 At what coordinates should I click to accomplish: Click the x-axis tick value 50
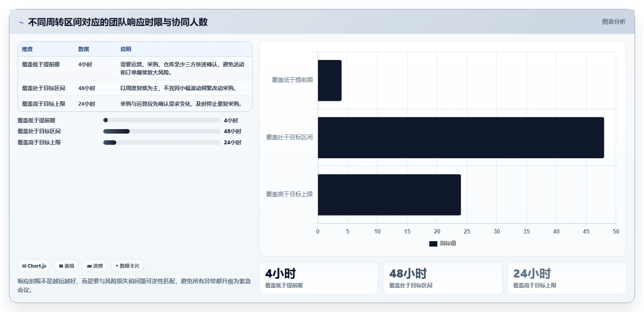tap(616, 231)
